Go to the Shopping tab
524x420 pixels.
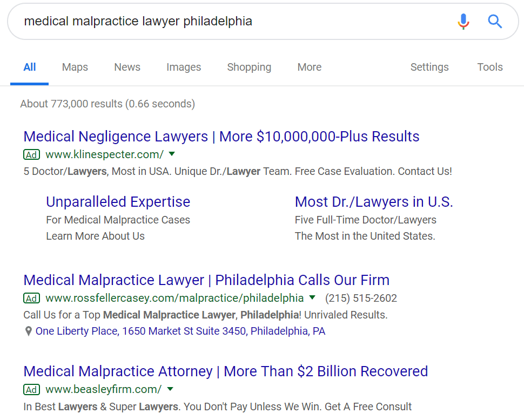pos(249,67)
